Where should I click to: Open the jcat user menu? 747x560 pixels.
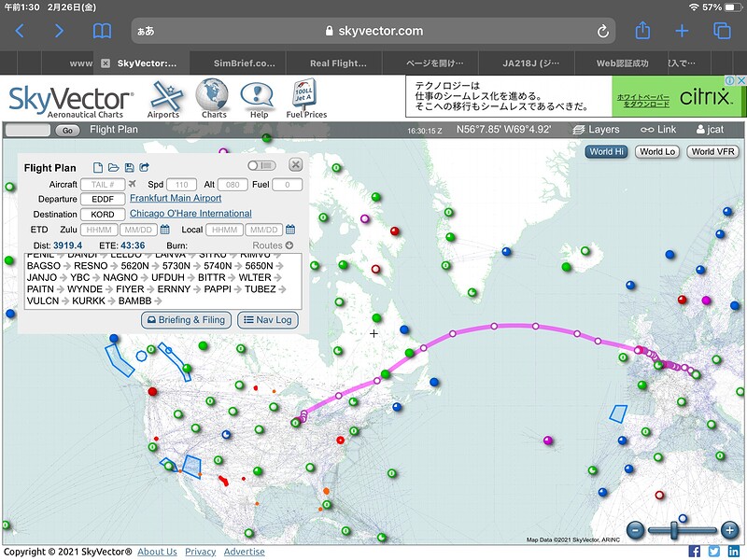coord(710,130)
